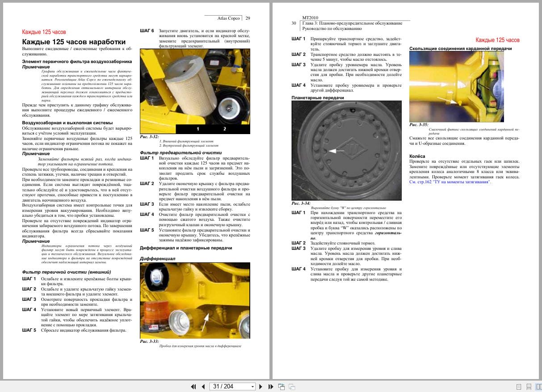
Task: Click the planetary gear wheel image Рис. 3-34
Action: (346, 150)
